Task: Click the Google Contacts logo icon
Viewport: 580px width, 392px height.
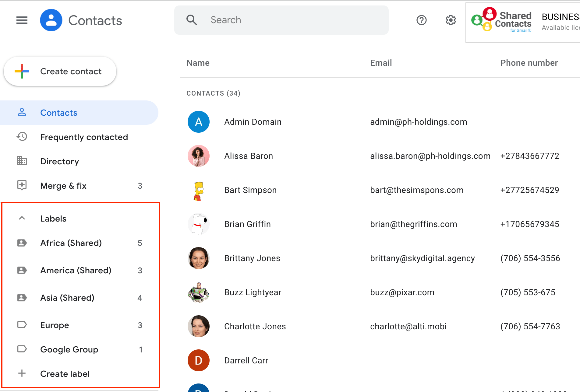Action: click(x=51, y=20)
